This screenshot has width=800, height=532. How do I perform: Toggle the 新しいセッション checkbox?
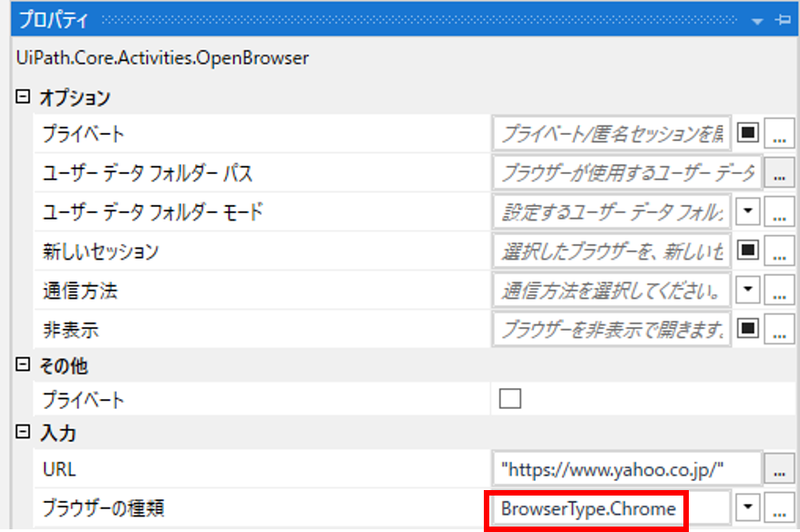[x=747, y=251]
